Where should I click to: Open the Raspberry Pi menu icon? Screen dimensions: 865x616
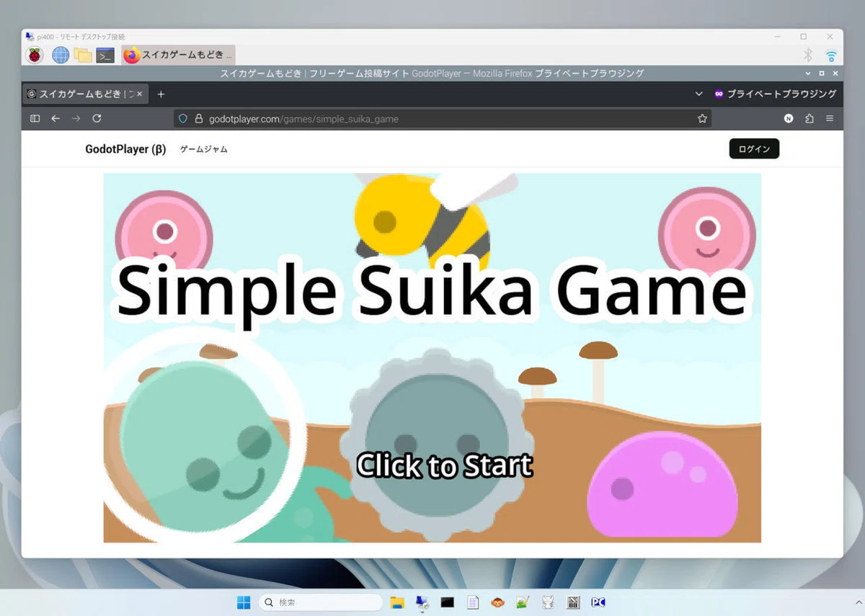click(35, 55)
